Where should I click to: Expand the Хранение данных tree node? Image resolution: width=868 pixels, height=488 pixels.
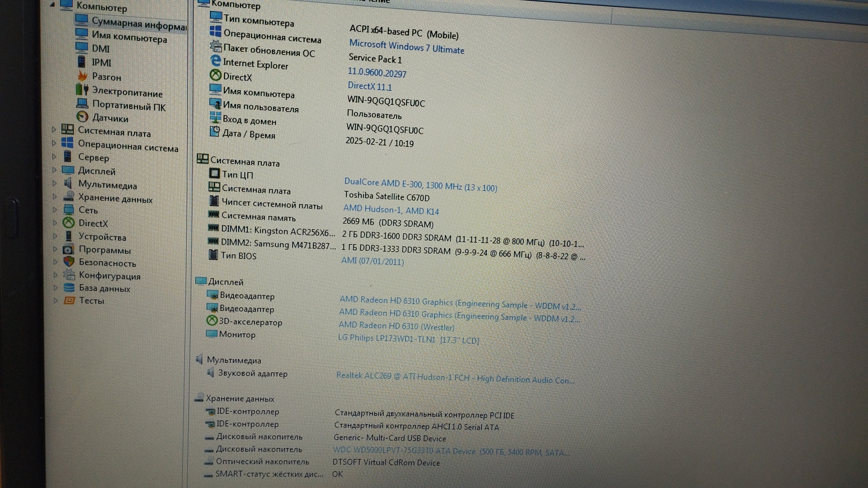coord(55,197)
